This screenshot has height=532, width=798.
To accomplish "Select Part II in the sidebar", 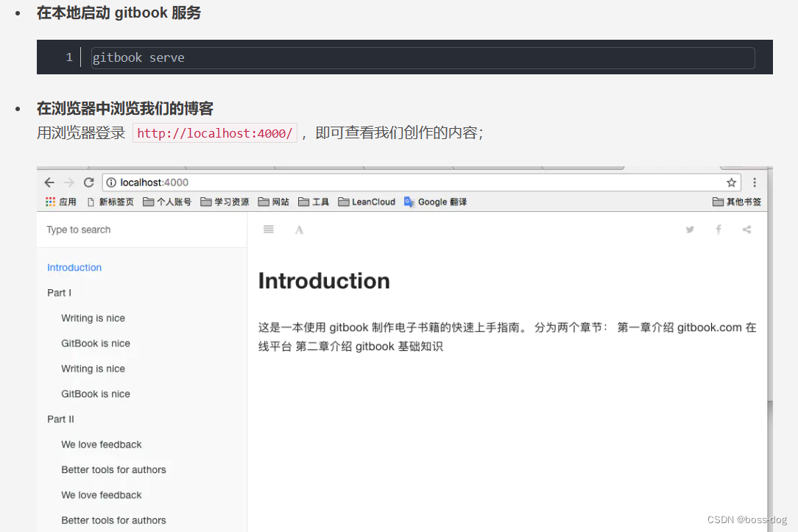I will click(x=60, y=419).
